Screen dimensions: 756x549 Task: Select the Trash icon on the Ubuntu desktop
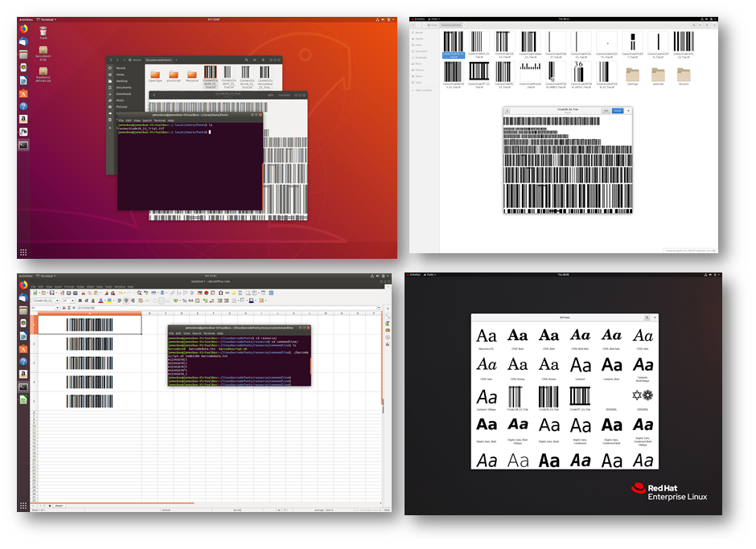tap(43, 33)
